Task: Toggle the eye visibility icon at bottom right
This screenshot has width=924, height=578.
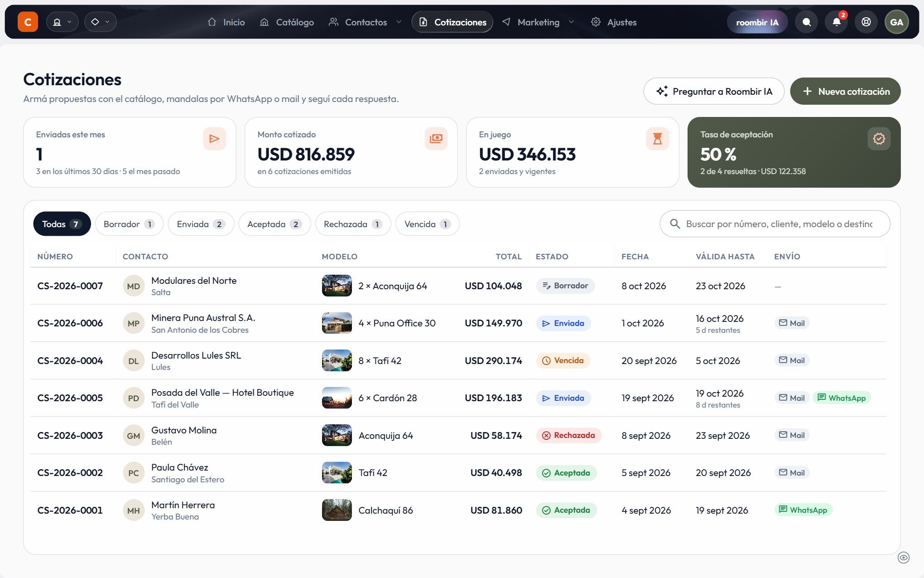Action: coord(903,558)
